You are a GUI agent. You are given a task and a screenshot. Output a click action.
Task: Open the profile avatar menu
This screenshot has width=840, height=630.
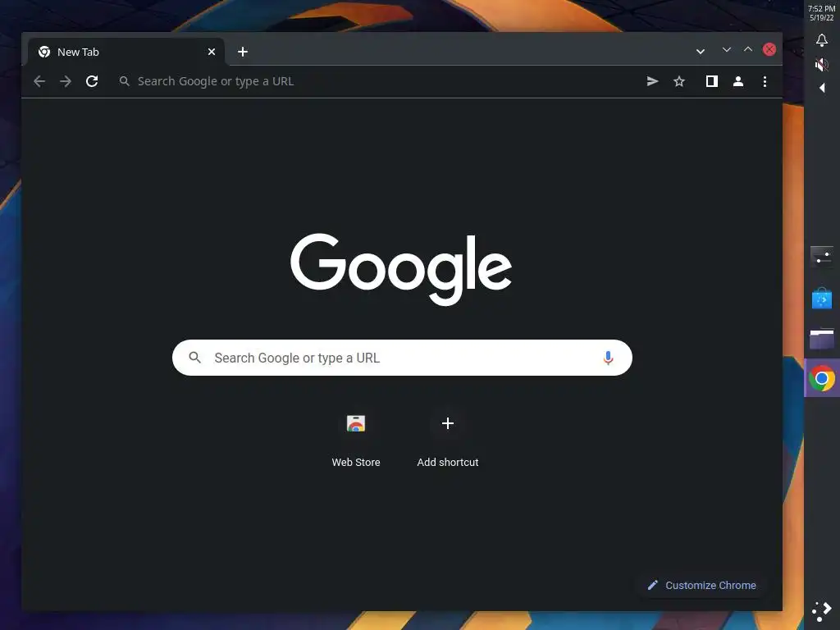[x=738, y=81]
